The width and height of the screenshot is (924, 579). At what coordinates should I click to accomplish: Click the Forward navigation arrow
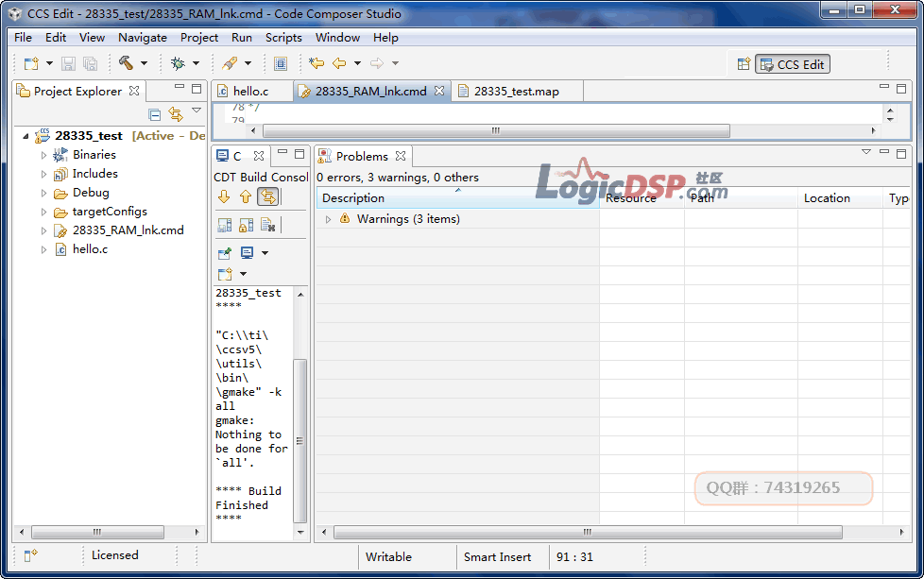coord(377,63)
